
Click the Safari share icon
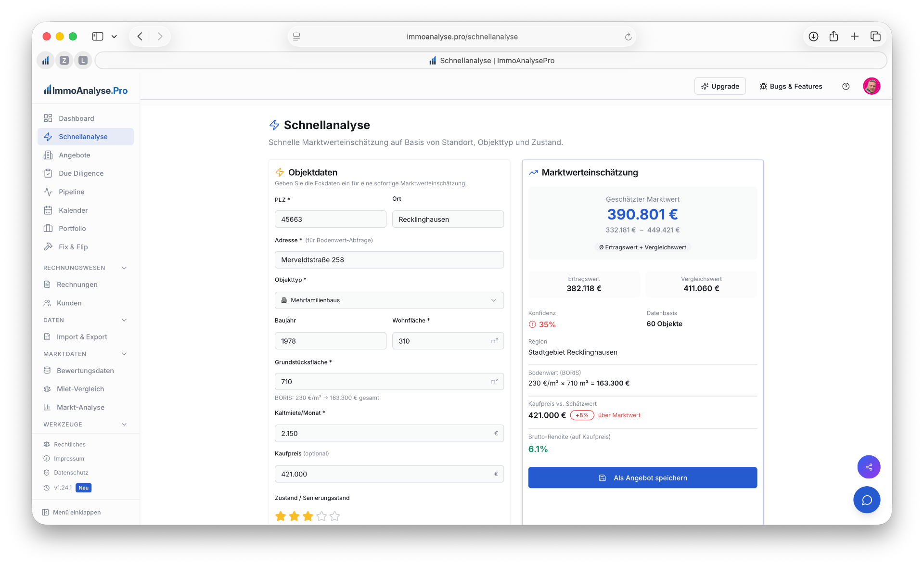click(834, 37)
